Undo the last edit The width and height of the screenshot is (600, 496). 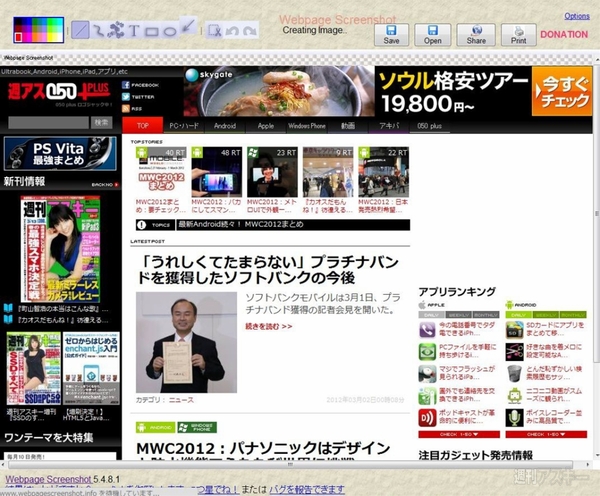click(232, 31)
